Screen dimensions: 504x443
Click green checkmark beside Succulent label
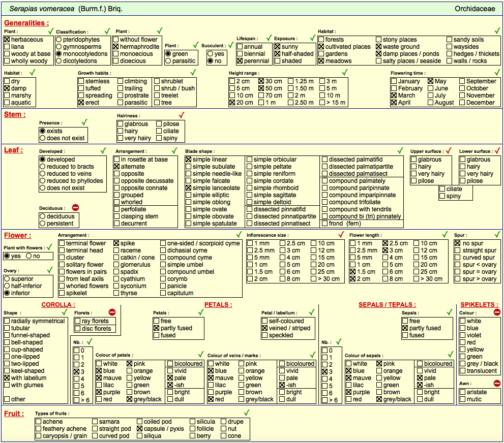click(231, 45)
